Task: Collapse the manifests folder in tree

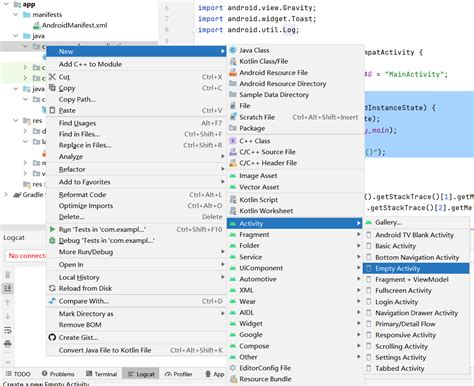Action: (x=16, y=15)
